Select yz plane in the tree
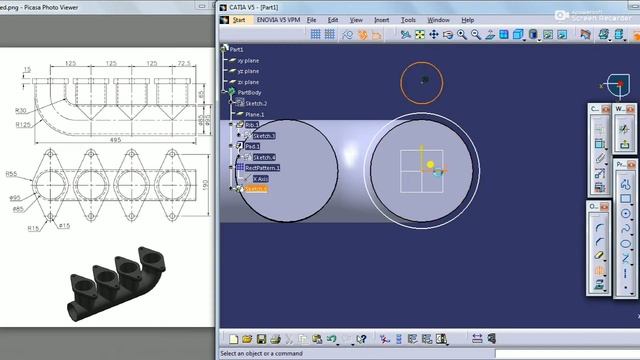 248,71
